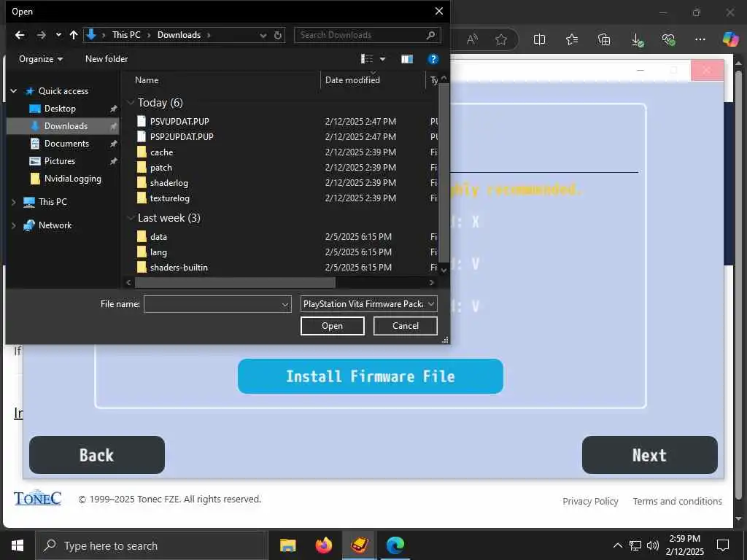The image size is (747, 560).
Task: Collapse Quick access tree
Action: 13,91
